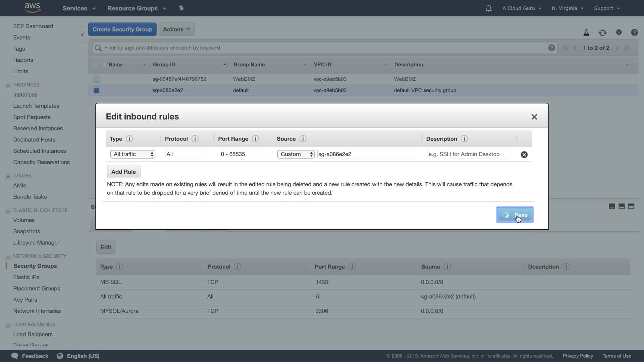Open the All traffic type dropdown
The image size is (644, 362).
[x=133, y=154]
